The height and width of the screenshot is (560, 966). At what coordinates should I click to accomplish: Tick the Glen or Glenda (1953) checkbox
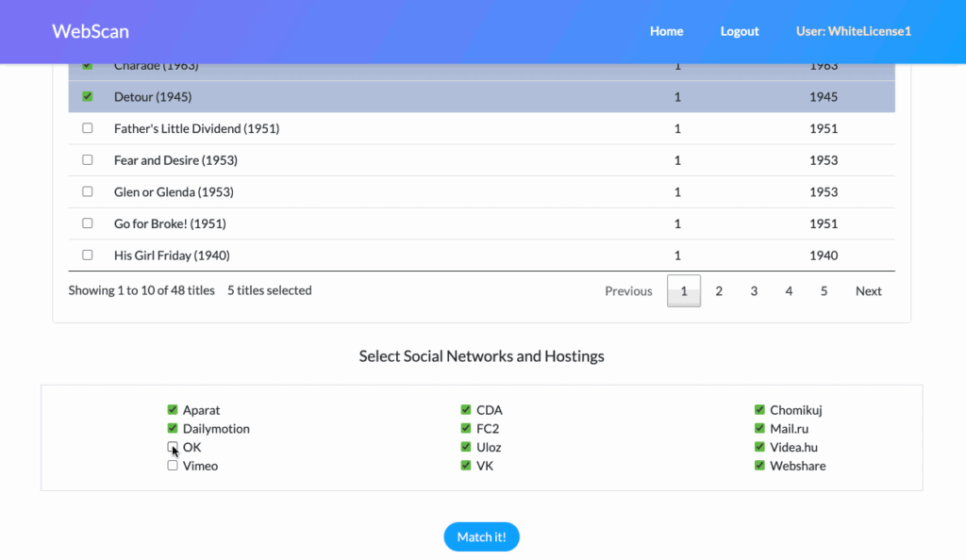click(x=88, y=191)
